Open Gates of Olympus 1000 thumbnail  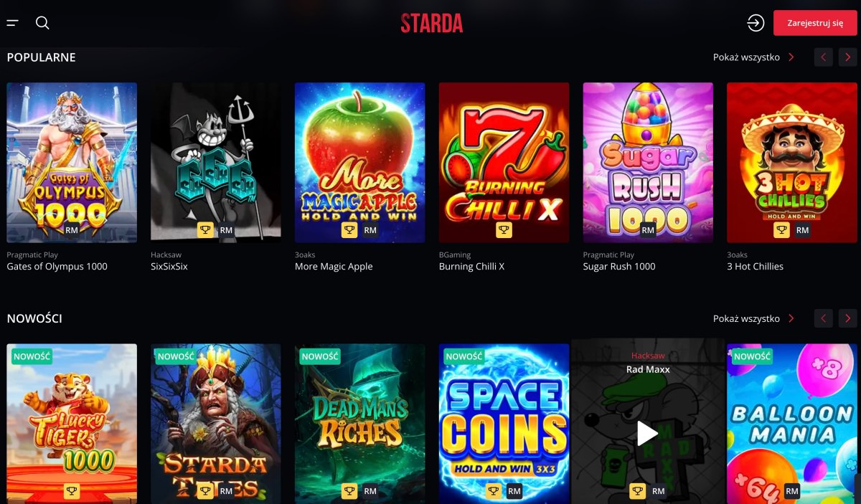(72, 163)
